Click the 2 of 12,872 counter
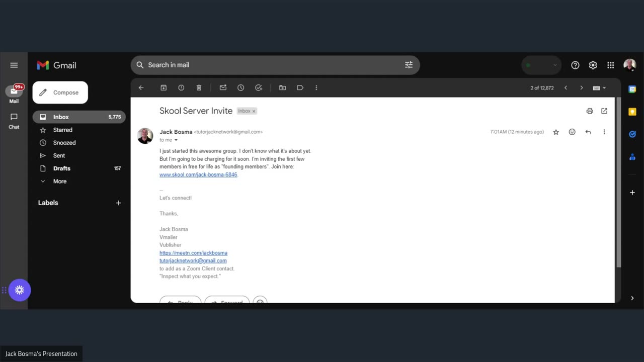This screenshot has height=362, width=644. [x=542, y=88]
